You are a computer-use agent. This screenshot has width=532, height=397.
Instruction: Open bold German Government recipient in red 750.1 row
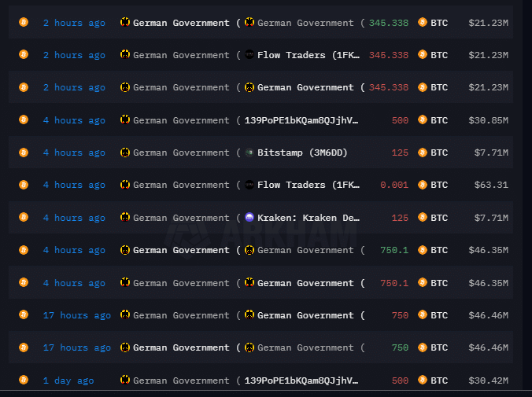pyautogui.click(x=311, y=283)
